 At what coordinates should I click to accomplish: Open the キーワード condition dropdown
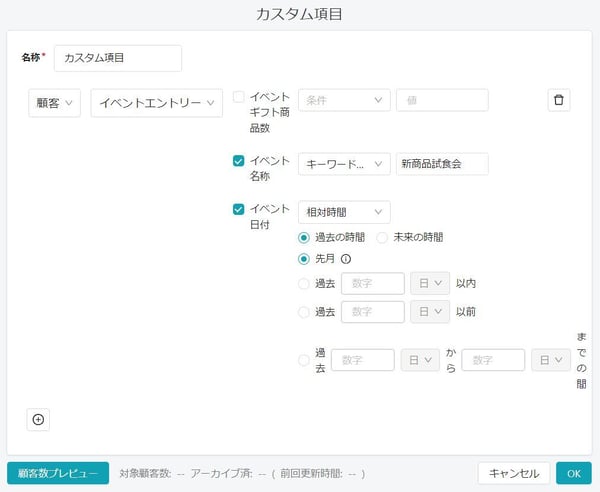344,163
